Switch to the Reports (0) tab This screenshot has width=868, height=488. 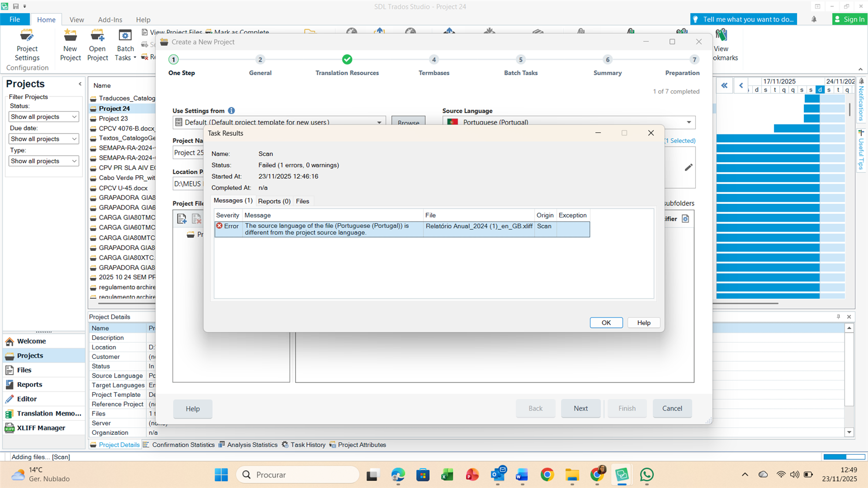tap(274, 201)
